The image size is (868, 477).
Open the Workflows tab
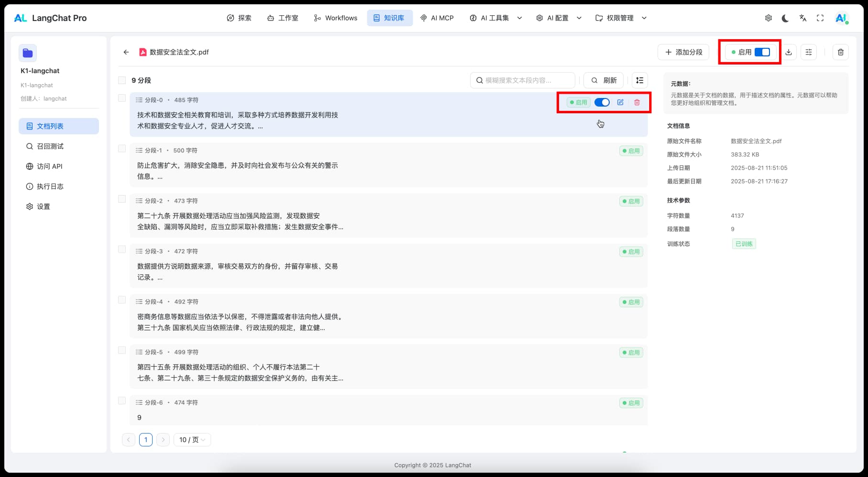coord(336,18)
